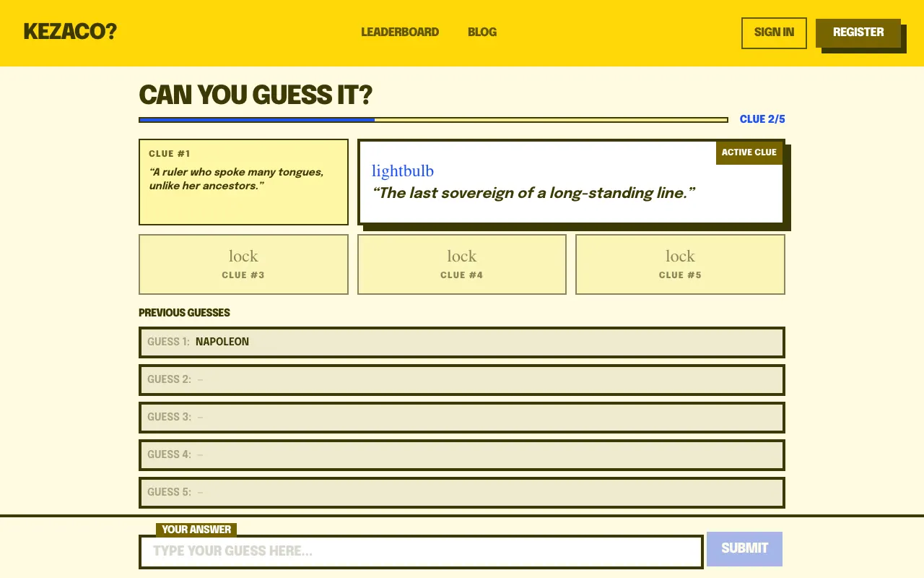Click the lightbulb icon in active clue
The image size is (924, 578).
(x=403, y=171)
